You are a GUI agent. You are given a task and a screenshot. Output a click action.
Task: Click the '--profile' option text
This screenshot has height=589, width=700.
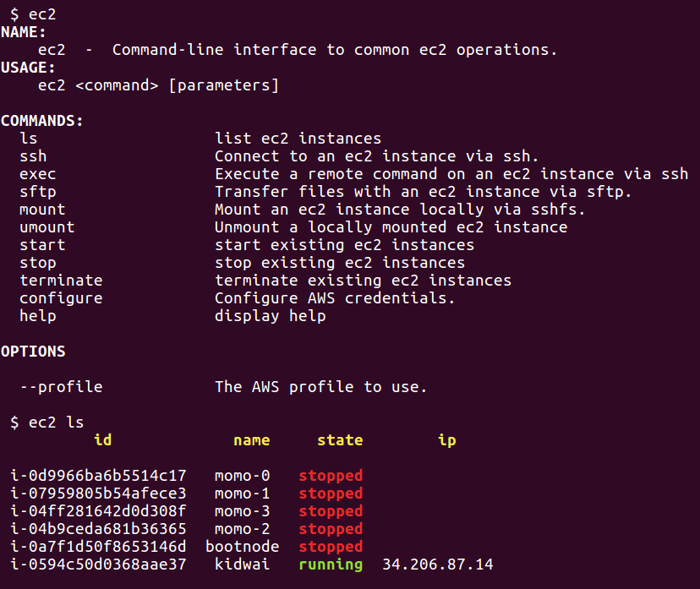pos(61,387)
